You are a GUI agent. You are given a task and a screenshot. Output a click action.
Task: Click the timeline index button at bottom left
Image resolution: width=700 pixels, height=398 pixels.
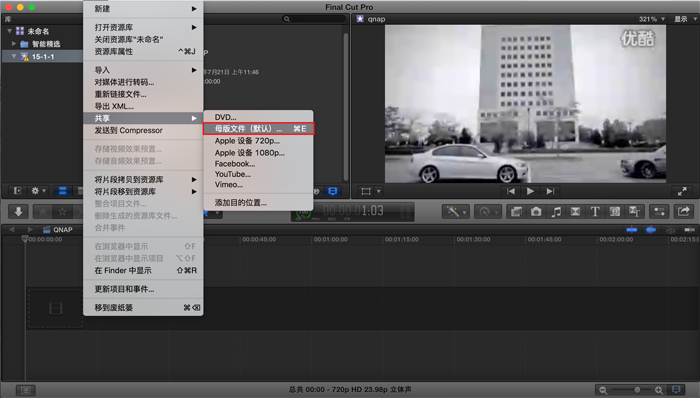tap(25, 390)
